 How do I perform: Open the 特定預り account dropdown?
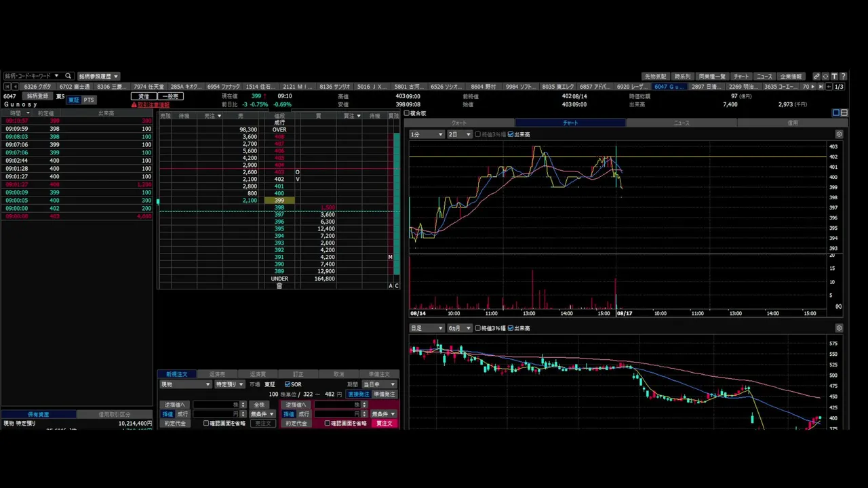pos(229,384)
